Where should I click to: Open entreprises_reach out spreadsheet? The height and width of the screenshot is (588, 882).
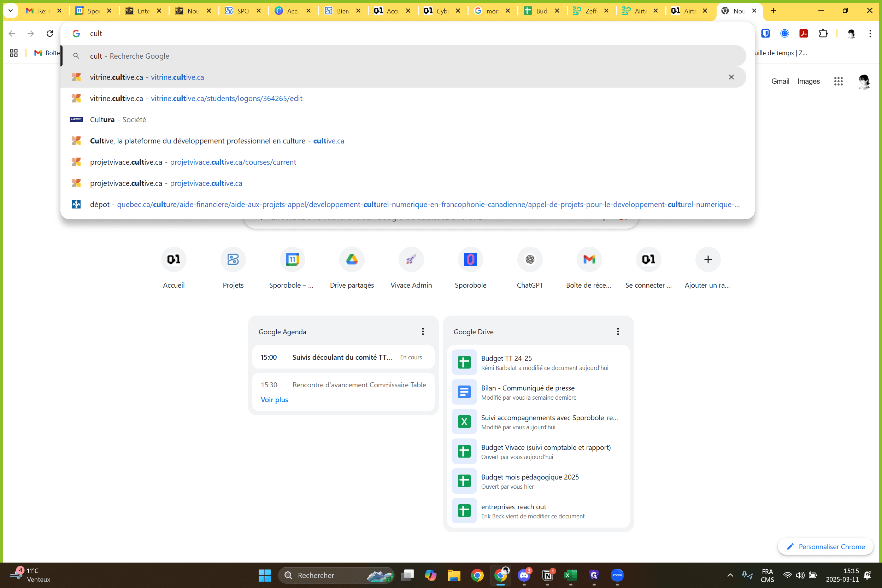point(538,511)
